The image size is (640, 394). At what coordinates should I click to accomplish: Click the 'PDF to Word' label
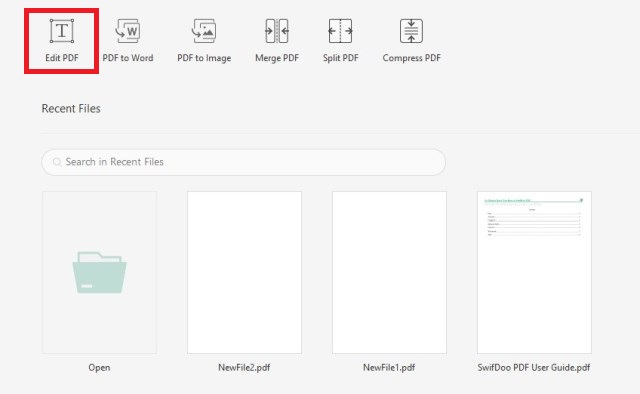point(128,58)
